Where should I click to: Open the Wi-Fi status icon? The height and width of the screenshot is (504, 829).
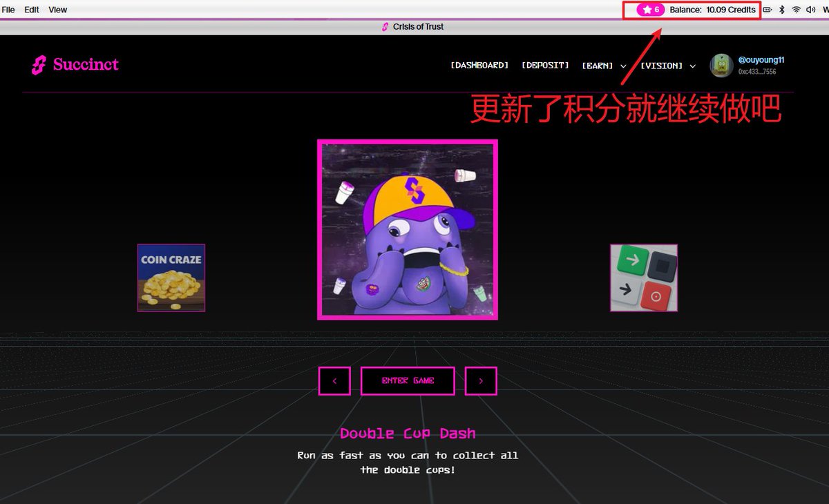coord(797,10)
